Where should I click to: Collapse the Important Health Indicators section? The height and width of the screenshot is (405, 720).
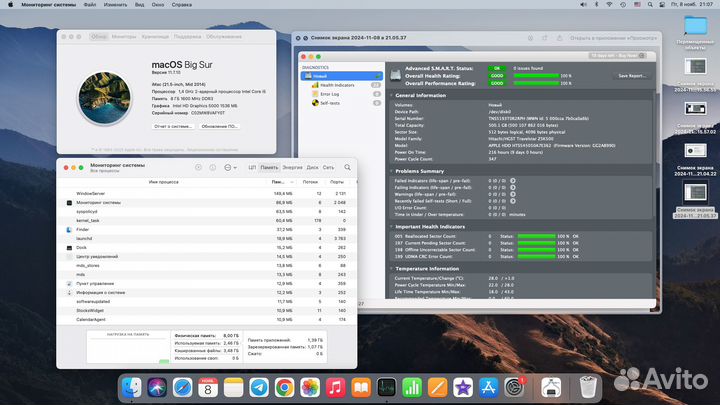coord(392,227)
